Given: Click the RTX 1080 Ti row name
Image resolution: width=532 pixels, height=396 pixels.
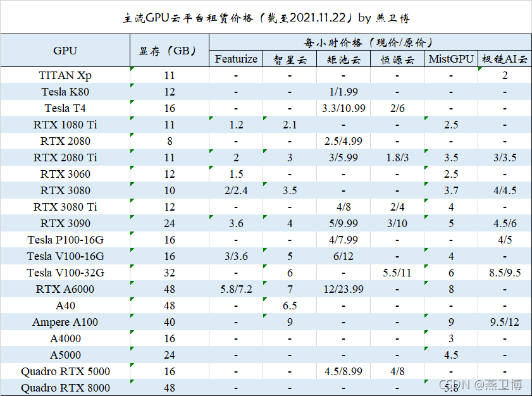Looking at the screenshot, I should [65, 125].
